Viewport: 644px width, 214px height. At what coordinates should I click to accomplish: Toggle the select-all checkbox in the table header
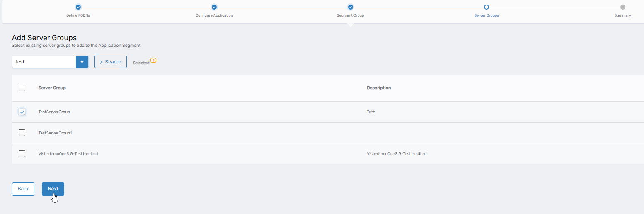point(22,88)
